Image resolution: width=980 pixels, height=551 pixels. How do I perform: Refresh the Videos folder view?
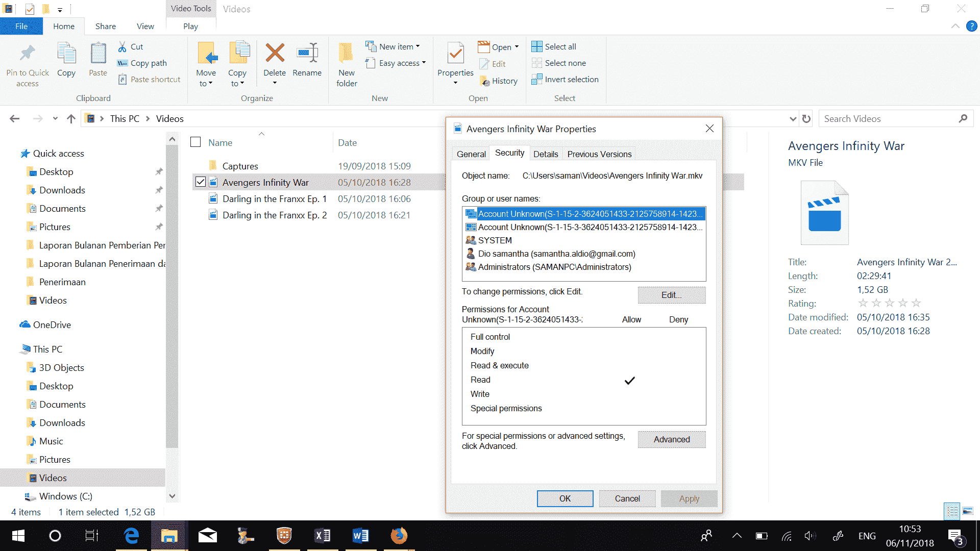click(x=806, y=118)
